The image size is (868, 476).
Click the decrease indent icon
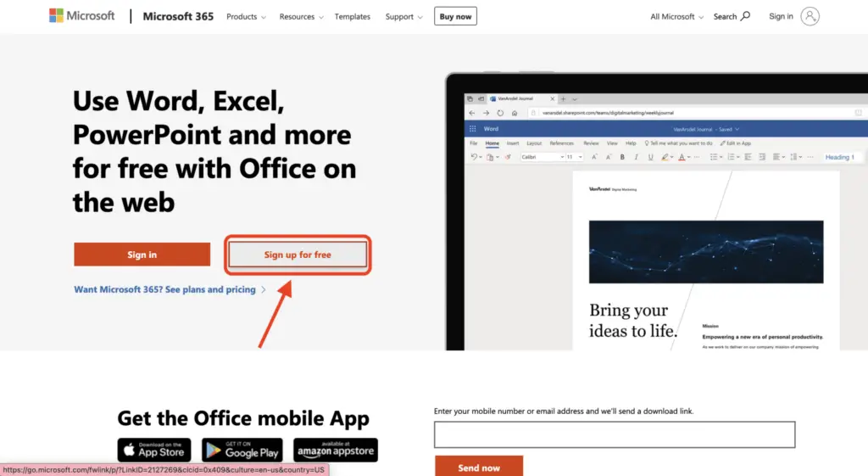point(748,157)
